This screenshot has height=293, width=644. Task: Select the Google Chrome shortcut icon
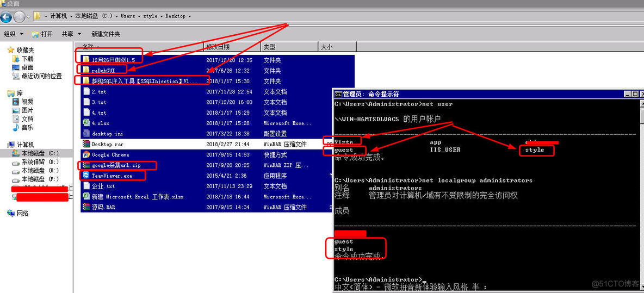click(86, 155)
